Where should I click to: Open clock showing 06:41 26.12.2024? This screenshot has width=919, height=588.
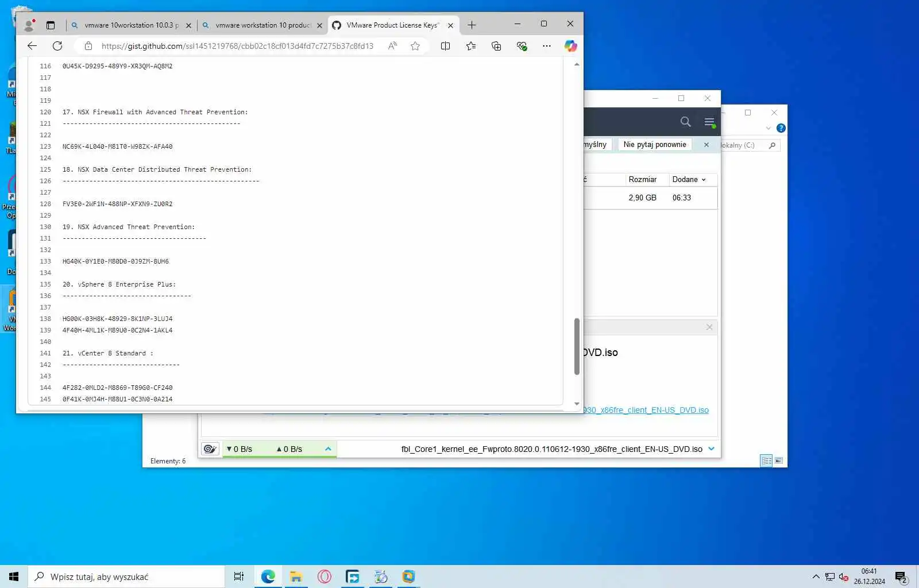pyautogui.click(x=869, y=577)
